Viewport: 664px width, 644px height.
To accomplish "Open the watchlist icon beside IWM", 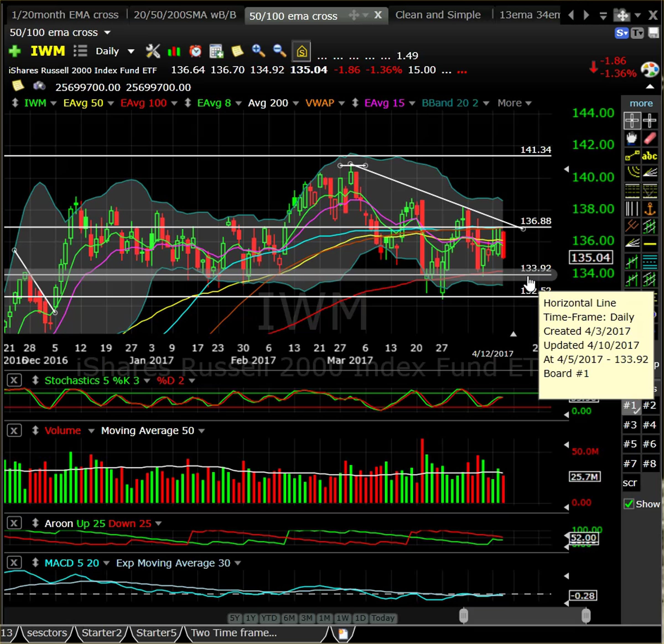I will tap(80, 51).
